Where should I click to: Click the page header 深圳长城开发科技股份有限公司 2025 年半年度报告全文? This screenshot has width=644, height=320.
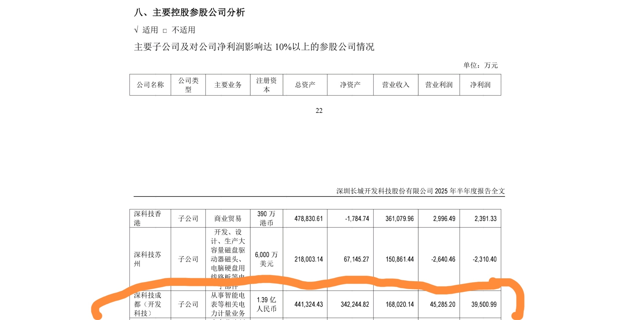(420, 191)
